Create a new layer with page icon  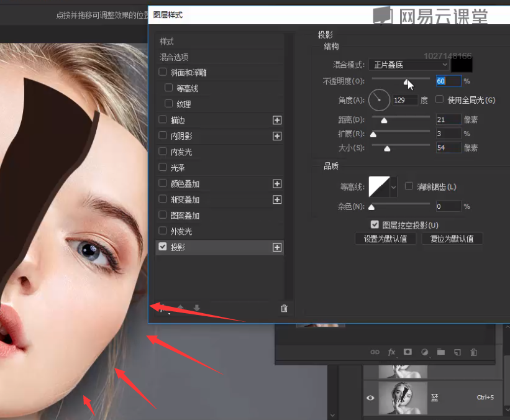coord(457,352)
